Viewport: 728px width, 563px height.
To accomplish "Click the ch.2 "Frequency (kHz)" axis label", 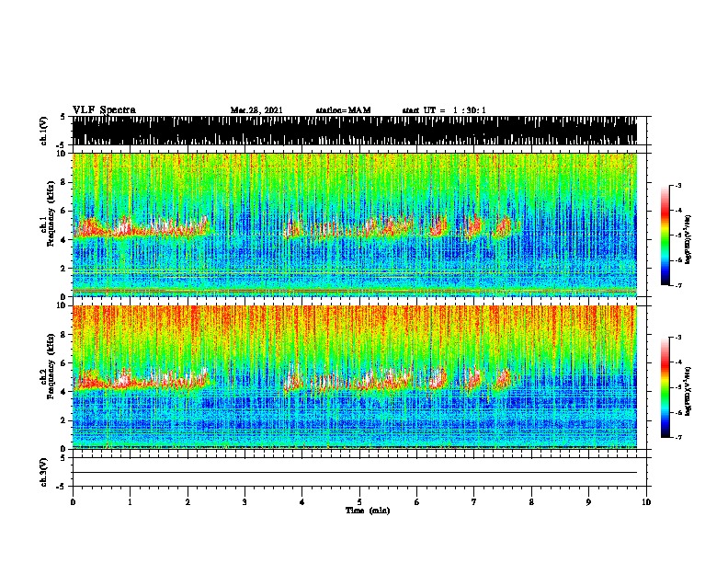I will (x=51, y=366).
